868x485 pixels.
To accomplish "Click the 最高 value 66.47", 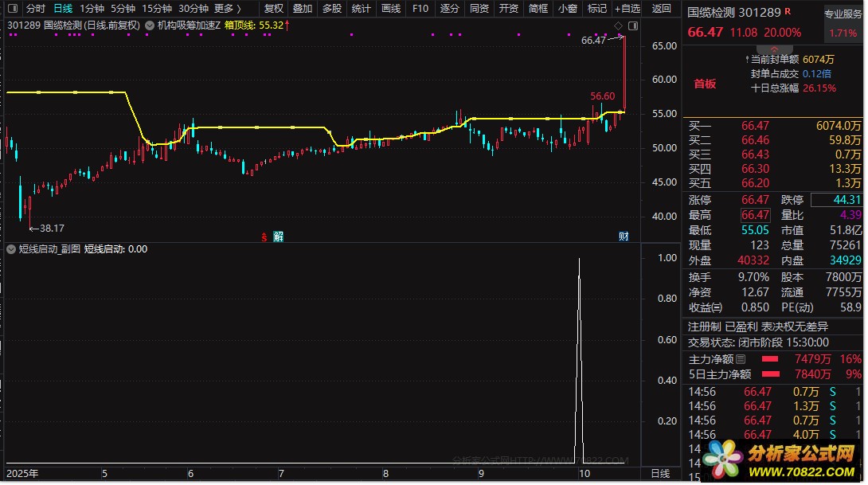I will click(x=755, y=215).
